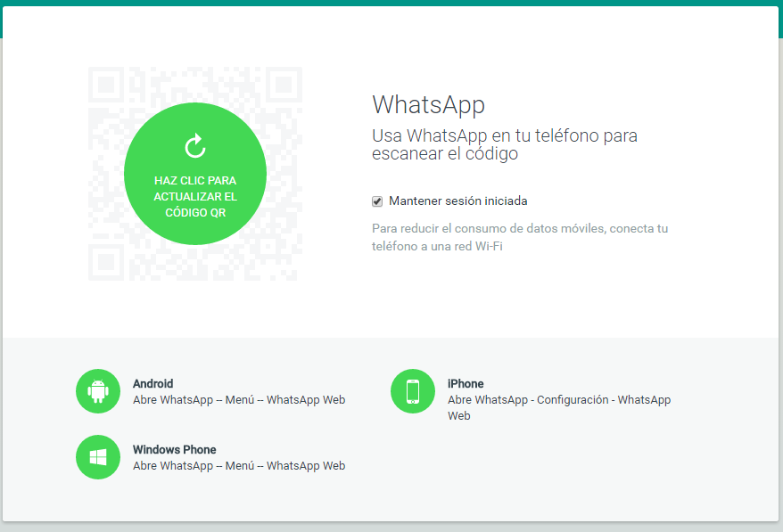Click the faded QR code top-right corner square
This screenshot has height=532, width=783.
[284, 85]
